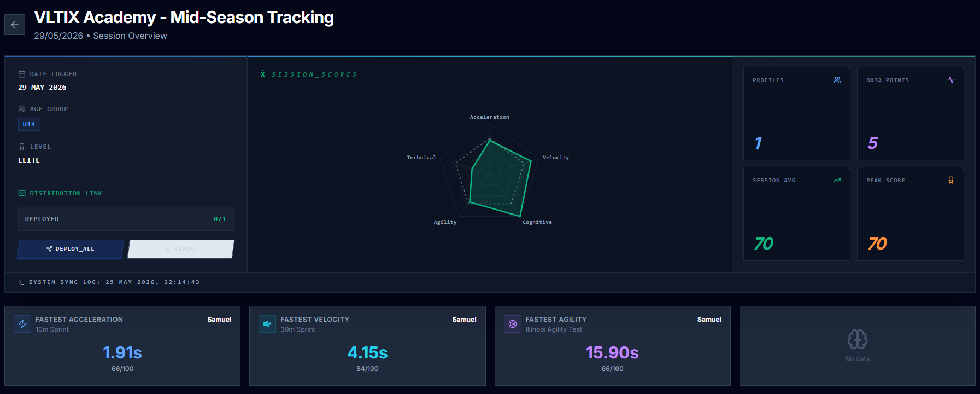This screenshot has height=394, width=980.
Task: Click the x-bar icon beside SESSION_SCORES
Action: (x=263, y=74)
